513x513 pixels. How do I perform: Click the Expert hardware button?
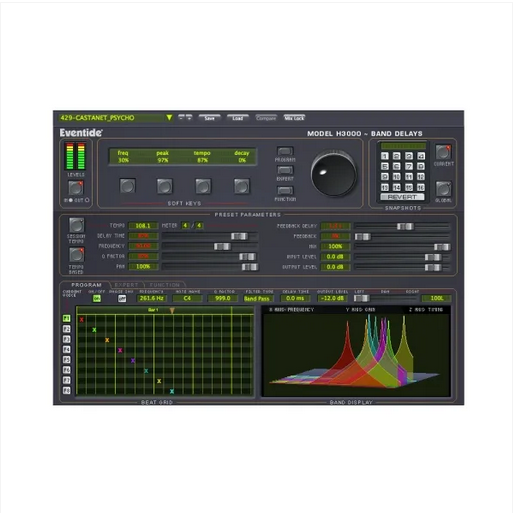click(x=285, y=170)
